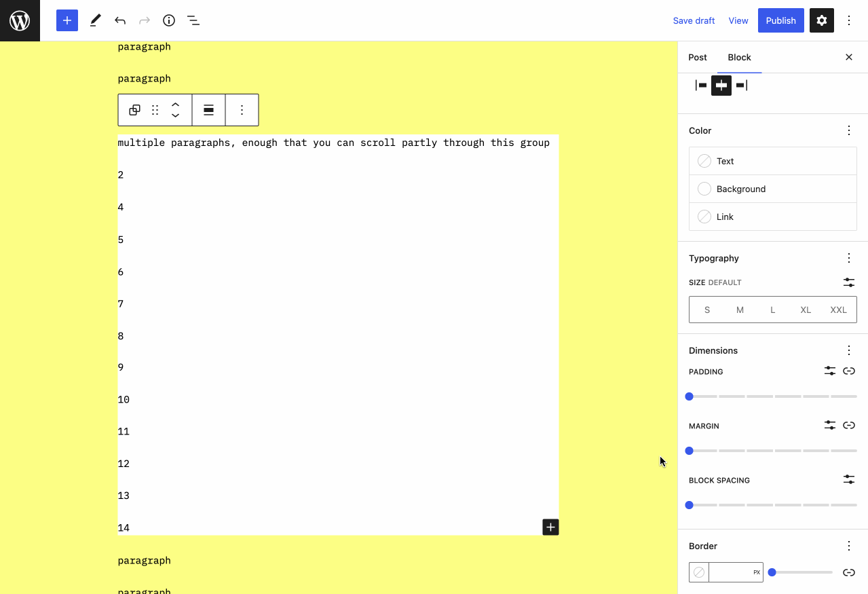Open alignment options in the block toolbar

point(208,109)
